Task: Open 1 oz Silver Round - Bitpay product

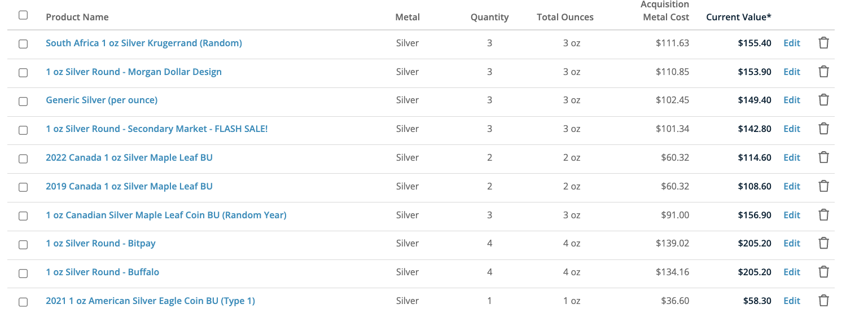Action: point(100,243)
